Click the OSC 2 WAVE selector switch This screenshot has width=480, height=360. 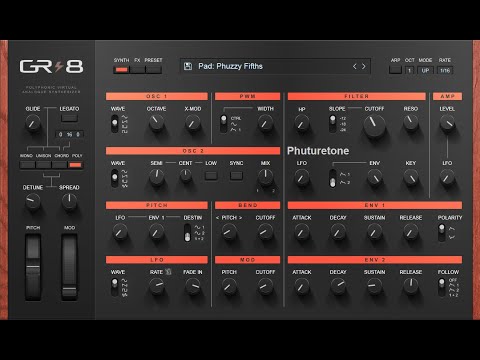(x=115, y=178)
